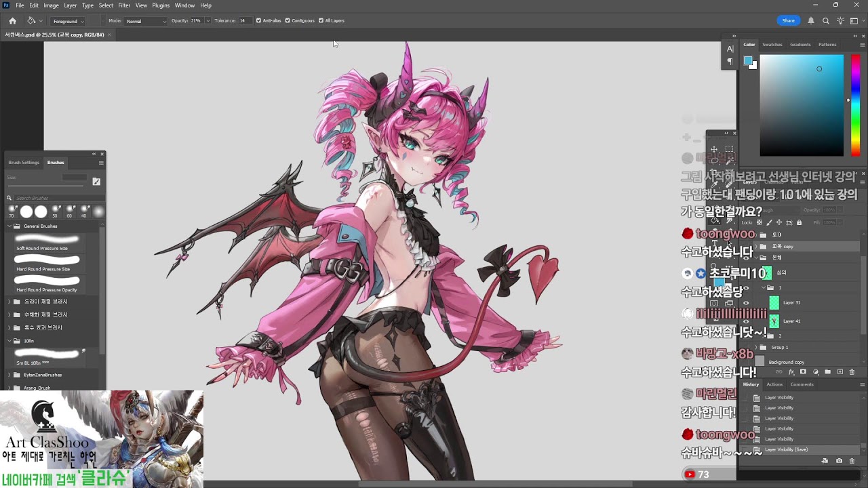This screenshot has width=868, height=488.
Task: Select the Move tool in the floating toolbar
Action: [714, 149]
